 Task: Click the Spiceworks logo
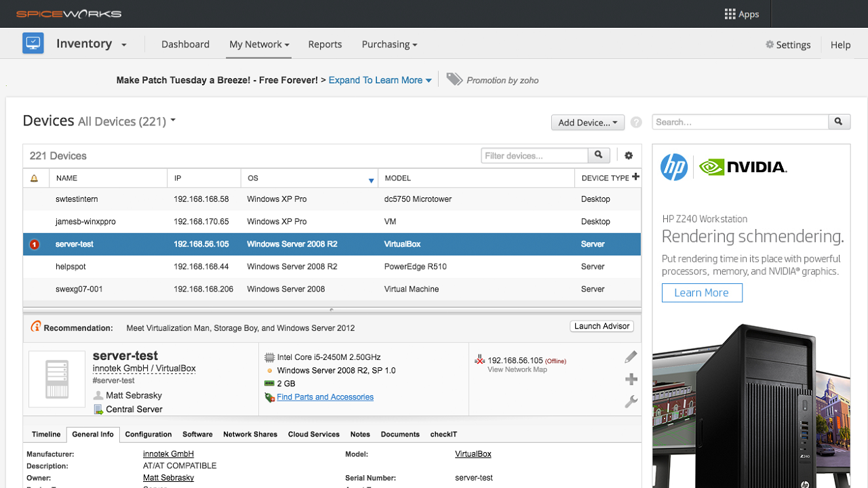(x=69, y=14)
